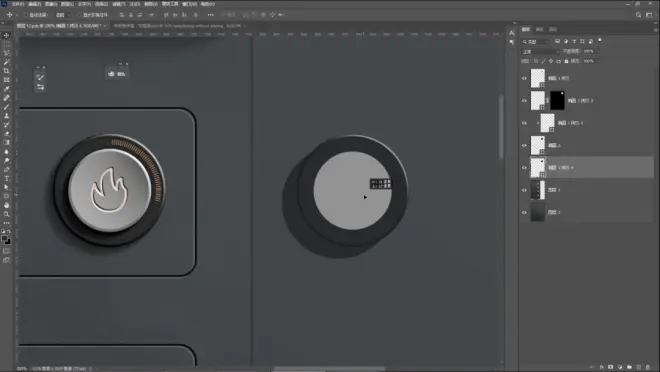
Task: Select the Hand tool
Action: (6, 205)
